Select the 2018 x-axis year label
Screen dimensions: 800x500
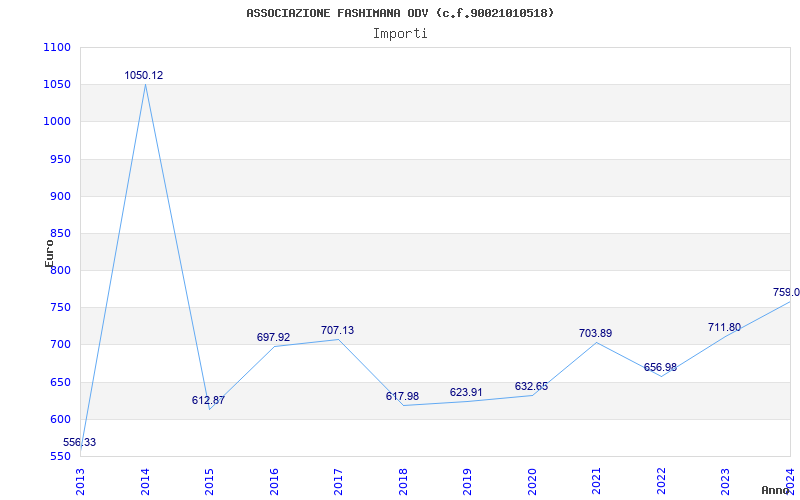[x=403, y=482]
